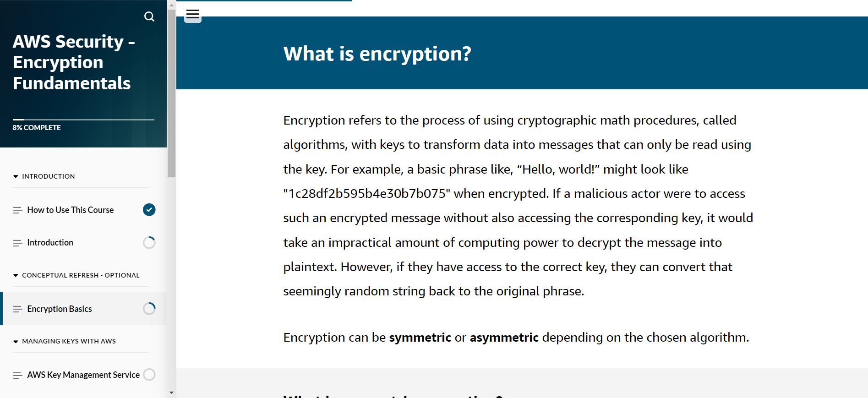The width and height of the screenshot is (868, 398).
Task: Open the AWS Key Management Service lesson
Action: 83,375
